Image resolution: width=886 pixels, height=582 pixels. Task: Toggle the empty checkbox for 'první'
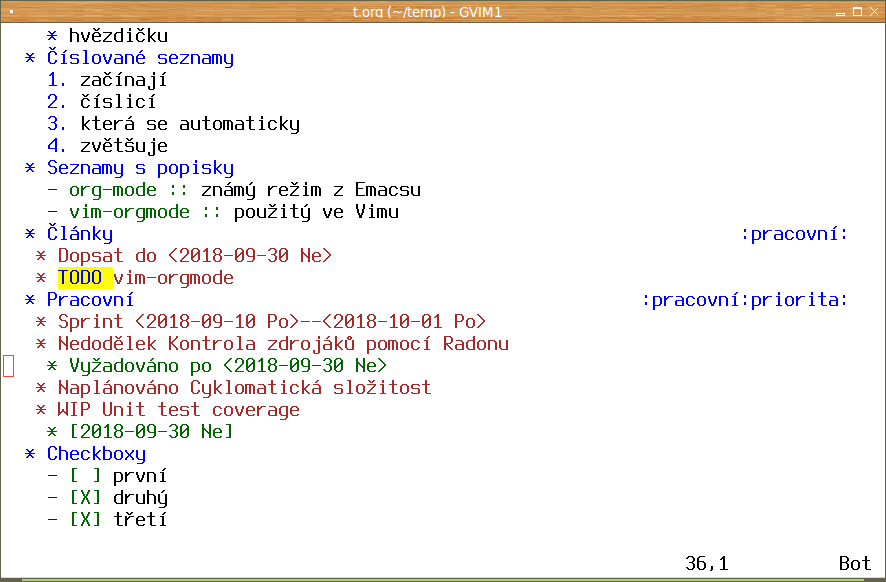pos(85,476)
